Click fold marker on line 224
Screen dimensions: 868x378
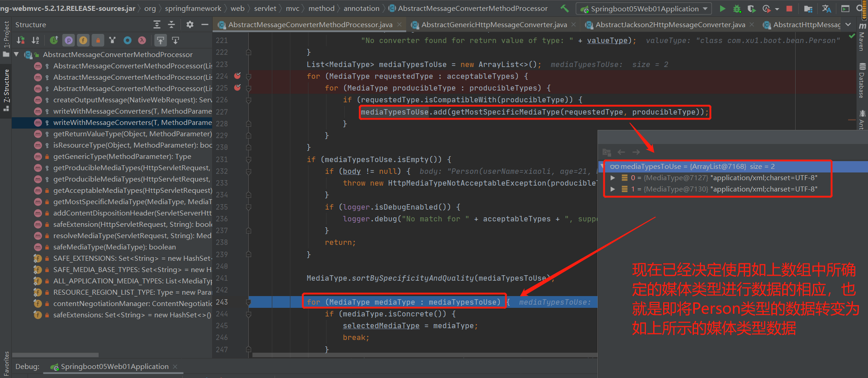click(x=248, y=77)
